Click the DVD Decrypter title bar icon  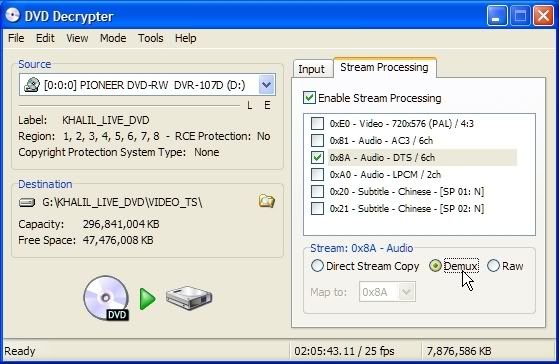pos(13,16)
